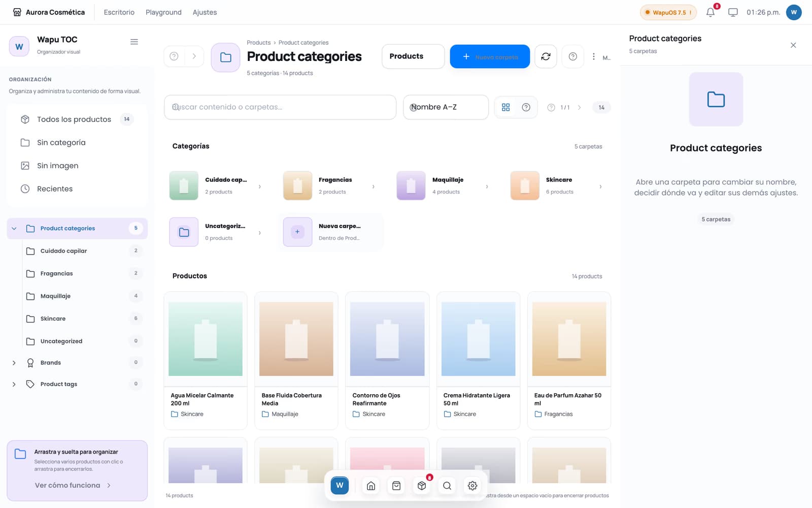Open the Nombre A–Z sort dropdown
Viewport: 812px width, 508px height.
(x=446, y=107)
